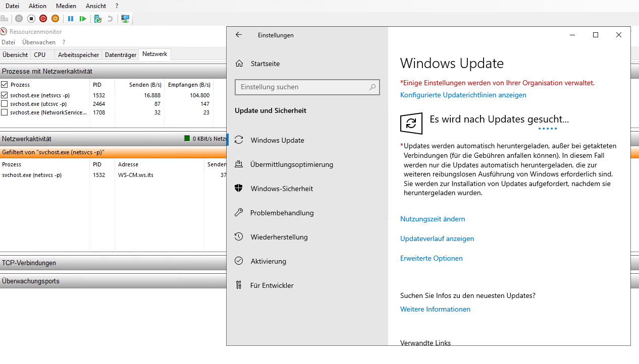Open the Ansicht menu
Viewport: 639px width, 364px height.
(x=96, y=6)
